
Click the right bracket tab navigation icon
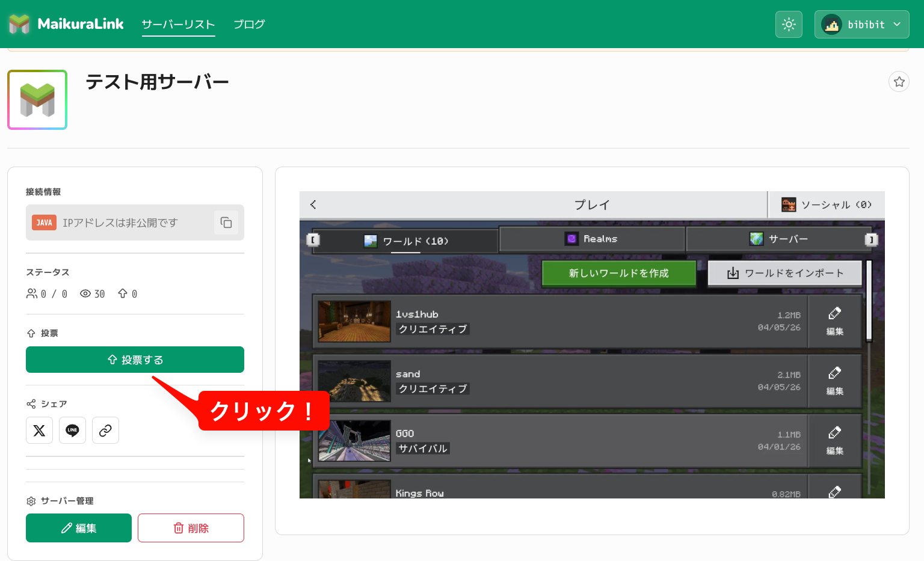tap(871, 240)
